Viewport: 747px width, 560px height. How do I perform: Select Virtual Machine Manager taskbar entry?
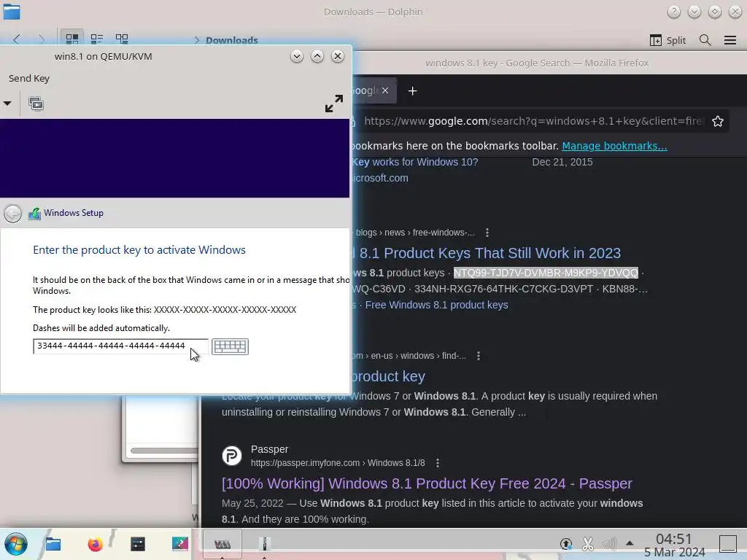(222, 544)
